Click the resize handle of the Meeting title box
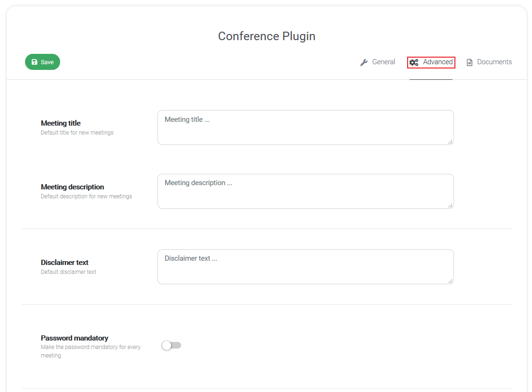Image resolution: width=532 pixels, height=392 pixels. click(450, 142)
